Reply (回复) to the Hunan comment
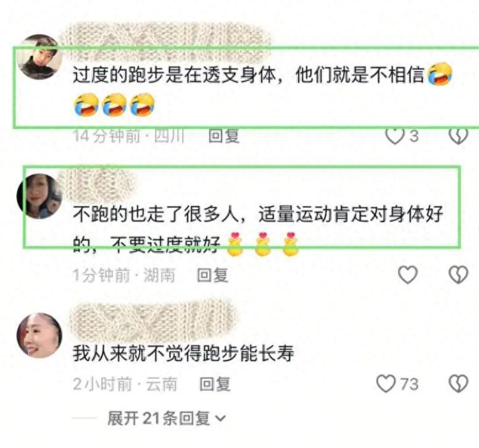 pos(212,275)
